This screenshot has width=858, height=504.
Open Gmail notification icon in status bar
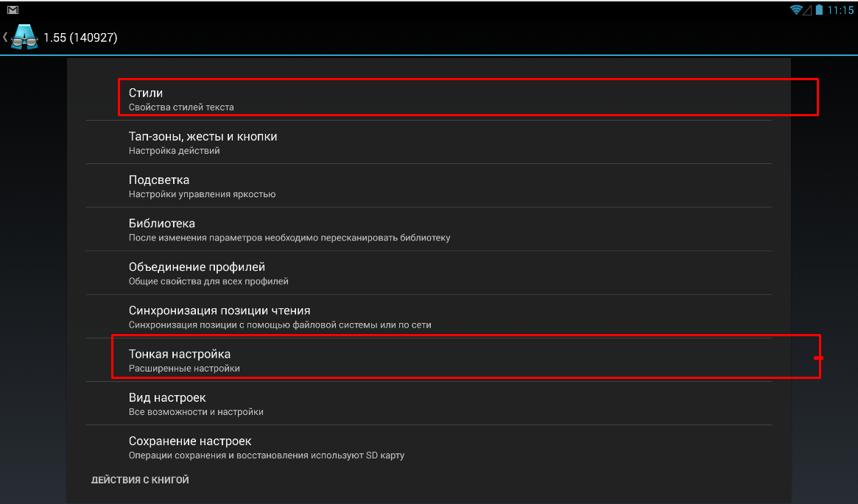tap(13, 10)
